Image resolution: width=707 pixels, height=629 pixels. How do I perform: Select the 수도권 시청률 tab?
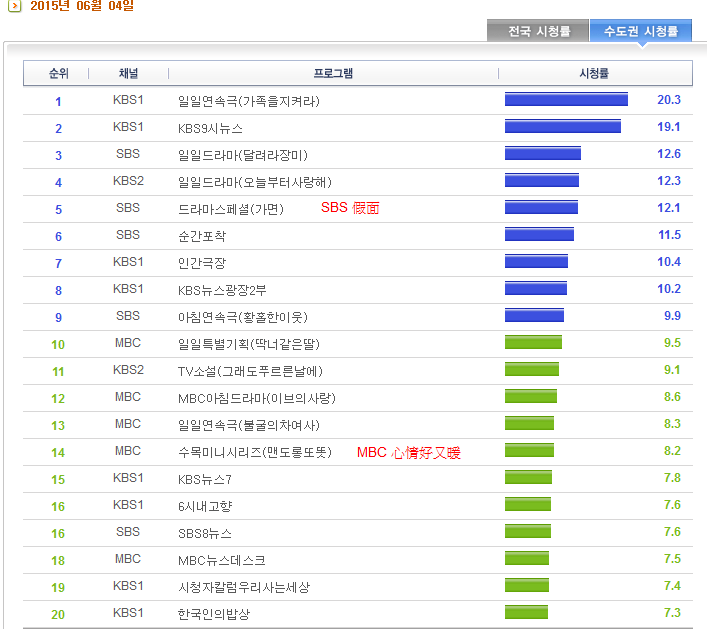(641, 31)
